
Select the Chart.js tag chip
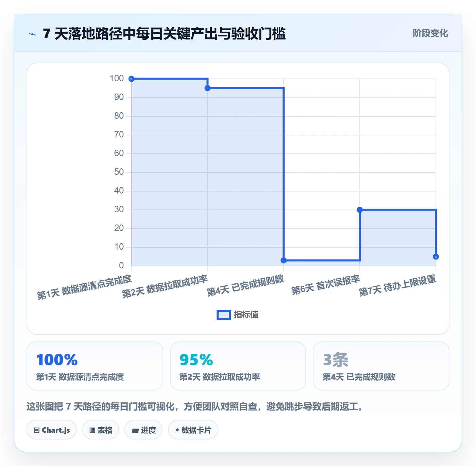(52, 430)
